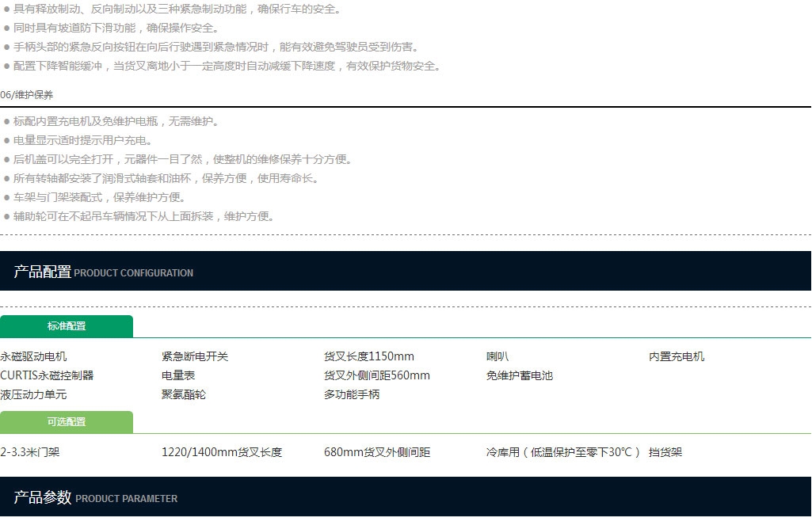Select the 可选配置 light green tab
Viewport: 812px width, 529px height.
tap(67, 422)
